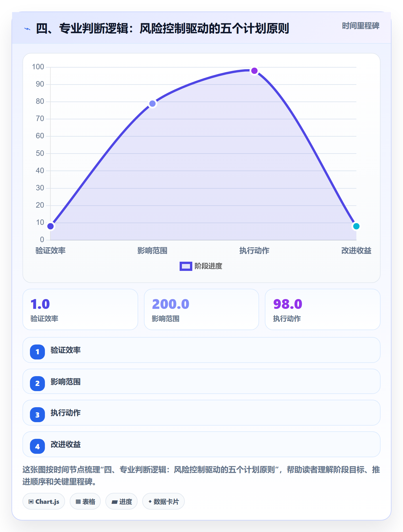Click the 98.0 value in the stat card

pyautogui.click(x=288, y=304)
